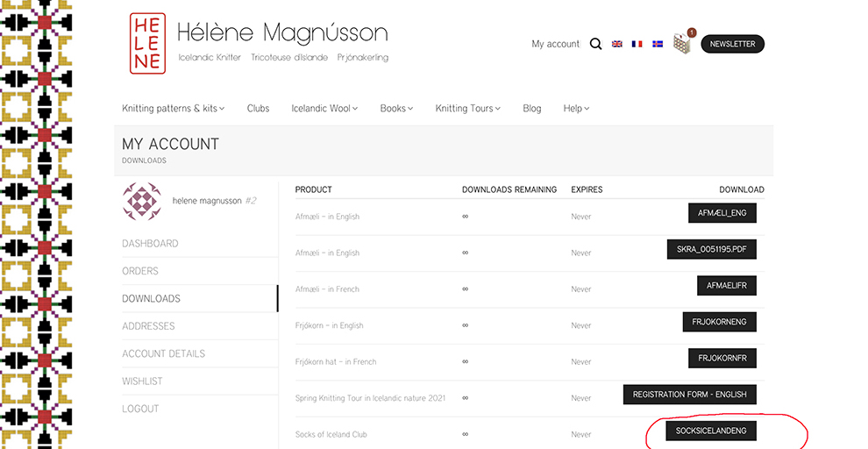Click the PRODUCT column header

click(x=313, y=190)
